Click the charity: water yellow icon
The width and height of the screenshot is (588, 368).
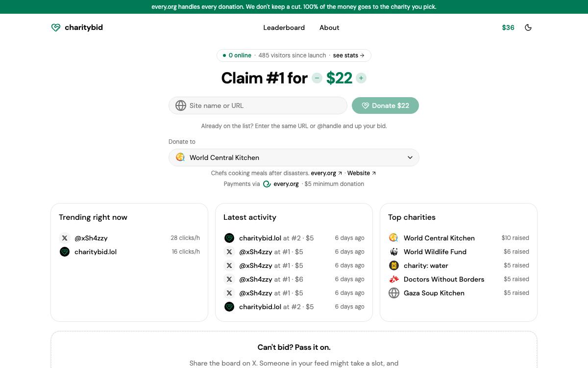(x=393, y=265)
